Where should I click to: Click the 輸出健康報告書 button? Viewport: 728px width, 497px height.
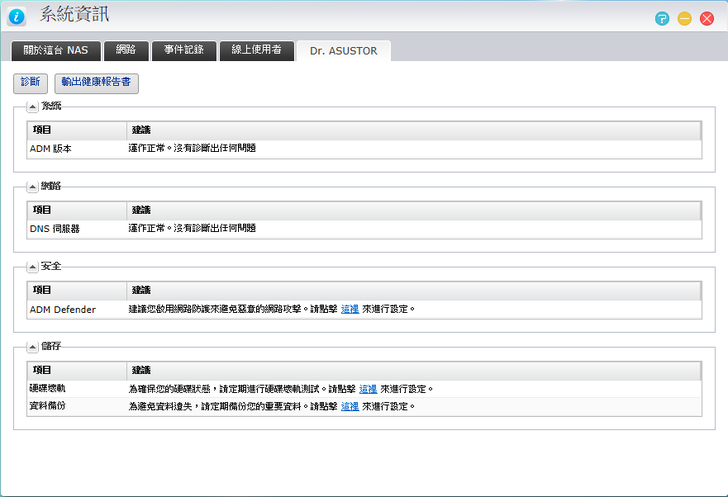[x=96, y=83]
